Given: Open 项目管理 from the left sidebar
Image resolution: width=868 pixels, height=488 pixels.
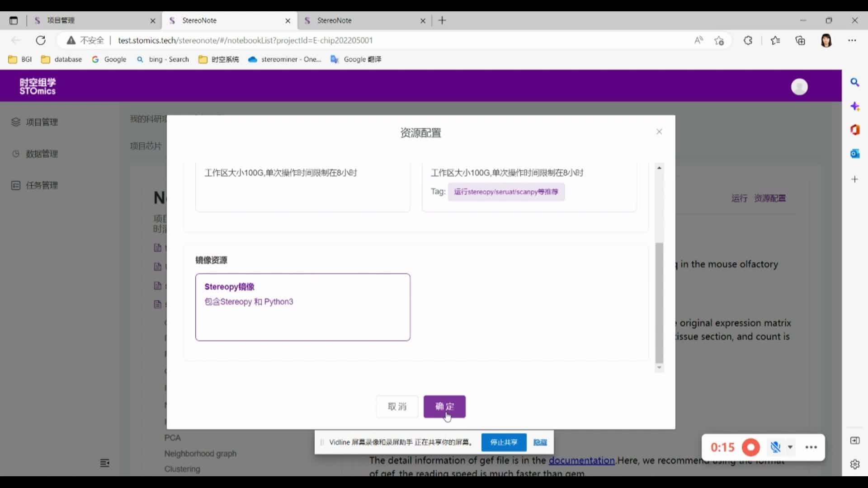Looking at the screenshot, I should [x=42, y=122].
